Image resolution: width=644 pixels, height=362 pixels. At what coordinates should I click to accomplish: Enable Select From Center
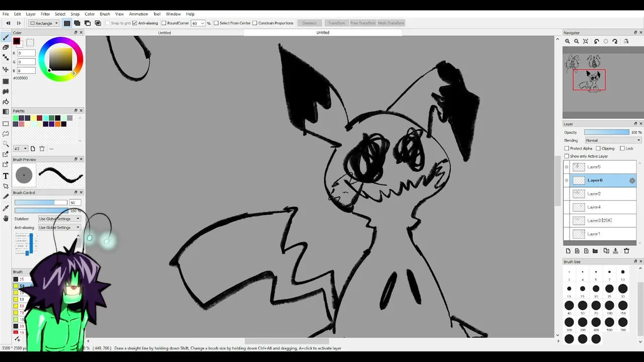(216, 23)
